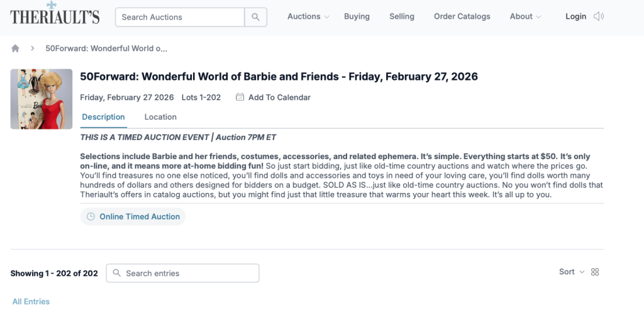This screenshot has height=313, width=644.
Task: Open the About dropdown menu
Action: click(525, 17)
